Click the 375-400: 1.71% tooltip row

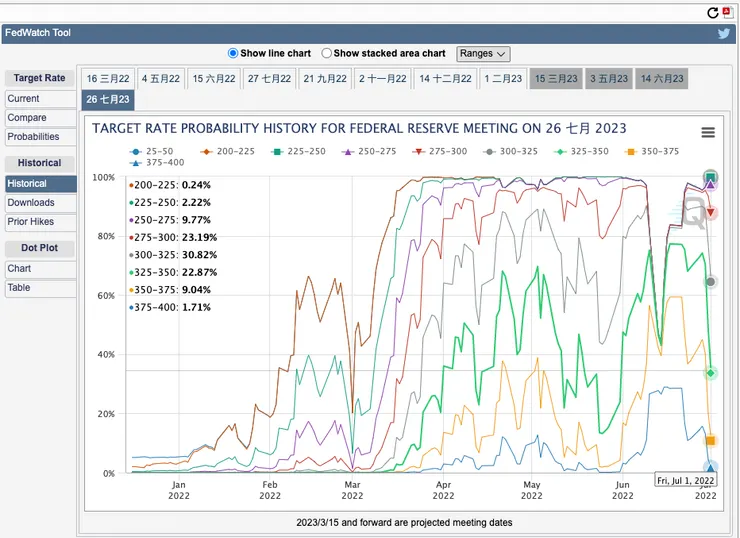(170, 307)
